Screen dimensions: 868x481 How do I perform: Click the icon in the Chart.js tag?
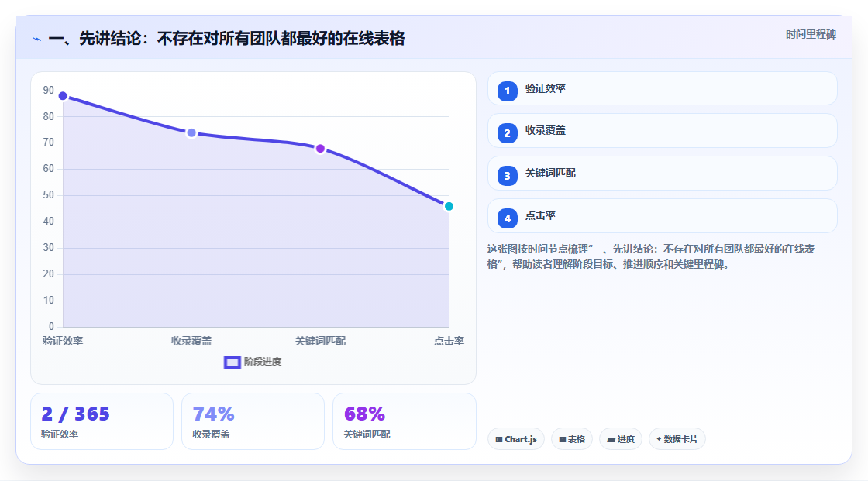click(x=499, y=439)
